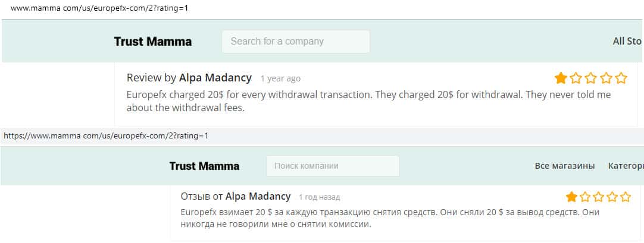Screen dimensions: 644x243
Task: Open Alpa Madancy's profile from the English review
Action: [x=215, y=78]
